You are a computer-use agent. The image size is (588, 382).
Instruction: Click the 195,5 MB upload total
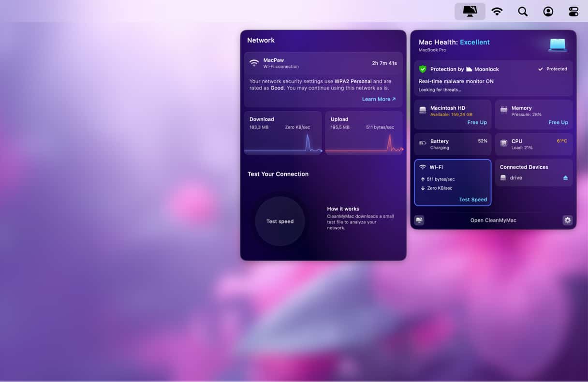pos(340,127)
